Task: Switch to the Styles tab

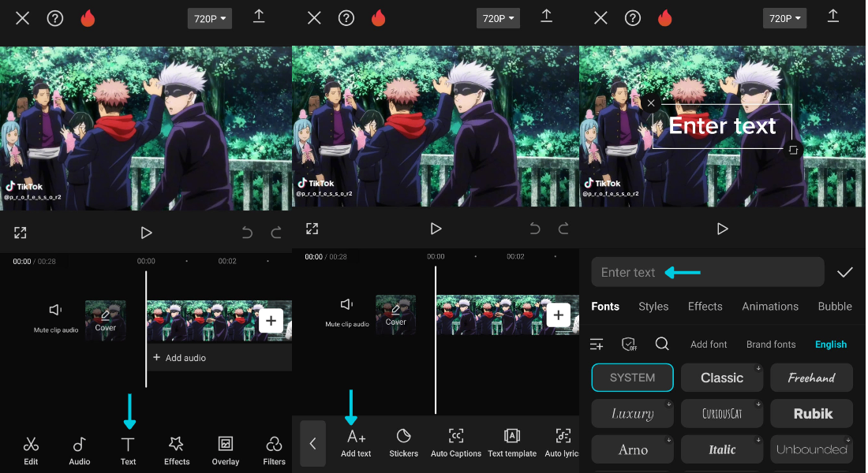Action: point(653,307)
